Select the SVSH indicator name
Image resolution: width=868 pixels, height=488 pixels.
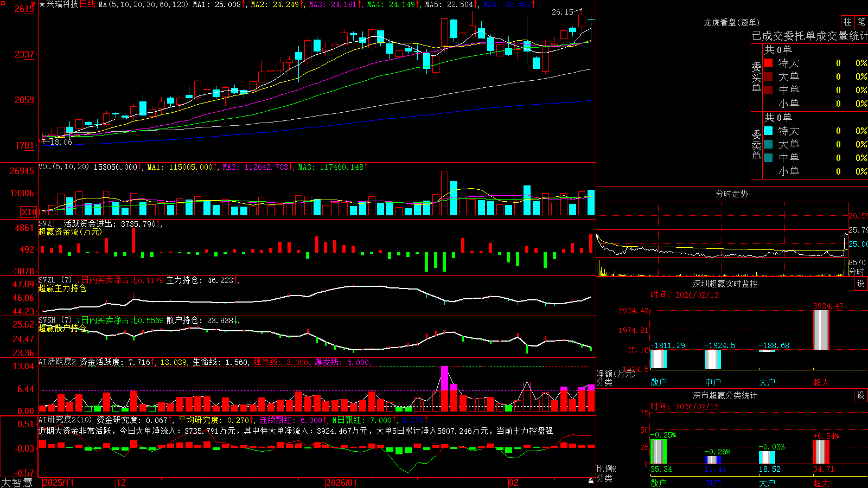[x=47, y=320]
